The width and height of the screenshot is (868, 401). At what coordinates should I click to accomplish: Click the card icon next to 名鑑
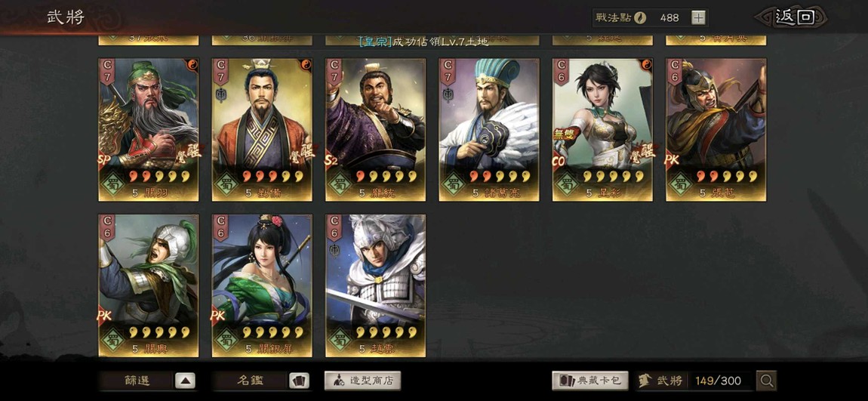(299, 381)
